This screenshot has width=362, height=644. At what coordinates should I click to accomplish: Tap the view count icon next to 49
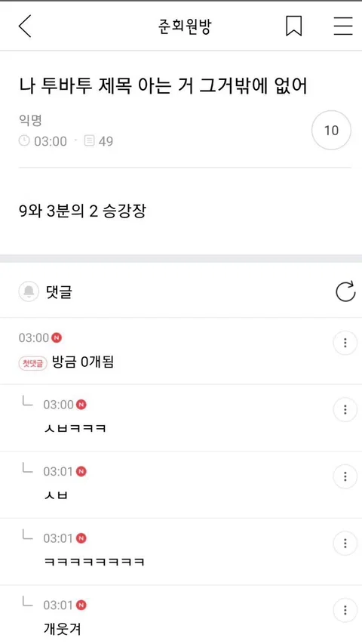click(90, 141)
